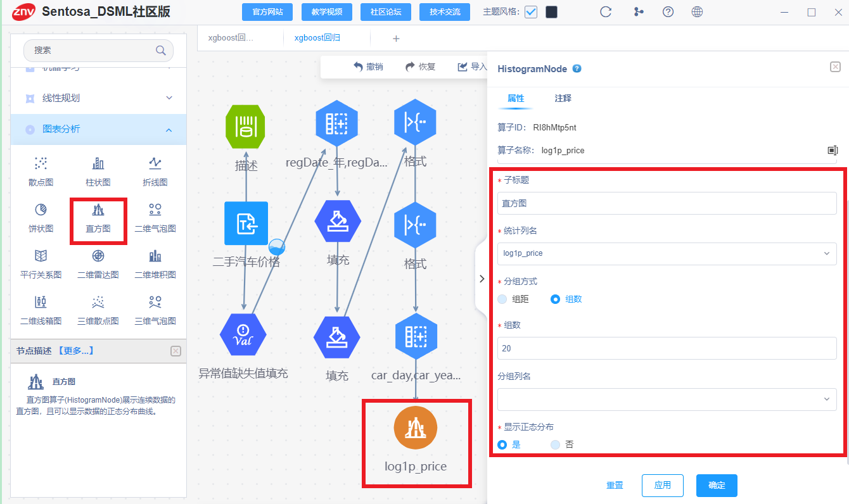Choose the dark theme swatch

(552, 12)
